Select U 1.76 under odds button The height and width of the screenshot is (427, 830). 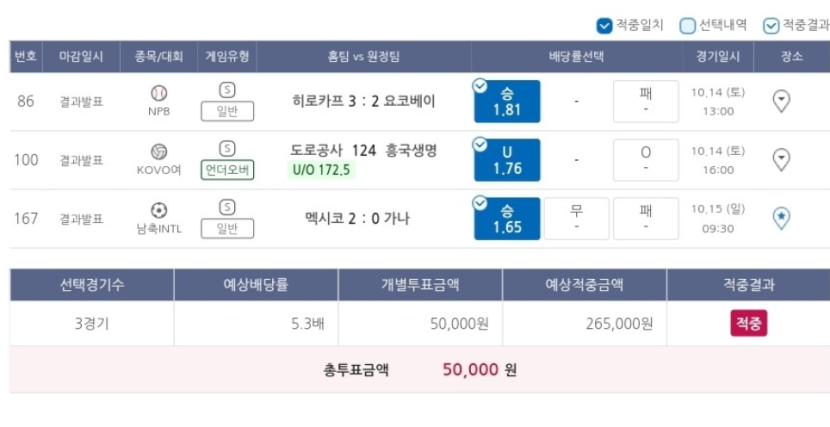(507, 160)
